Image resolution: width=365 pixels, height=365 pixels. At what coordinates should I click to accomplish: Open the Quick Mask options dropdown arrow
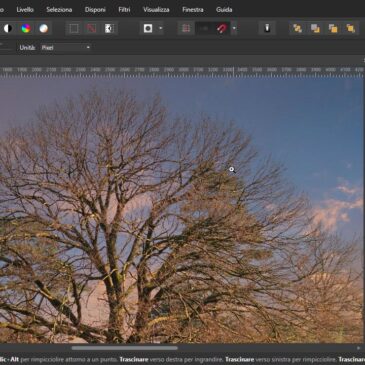(161, 28)
